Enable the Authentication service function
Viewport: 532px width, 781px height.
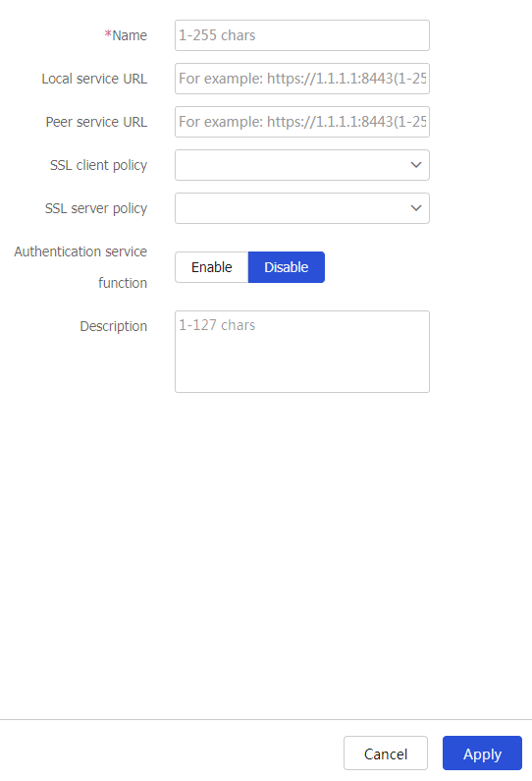tap(211, 267)
